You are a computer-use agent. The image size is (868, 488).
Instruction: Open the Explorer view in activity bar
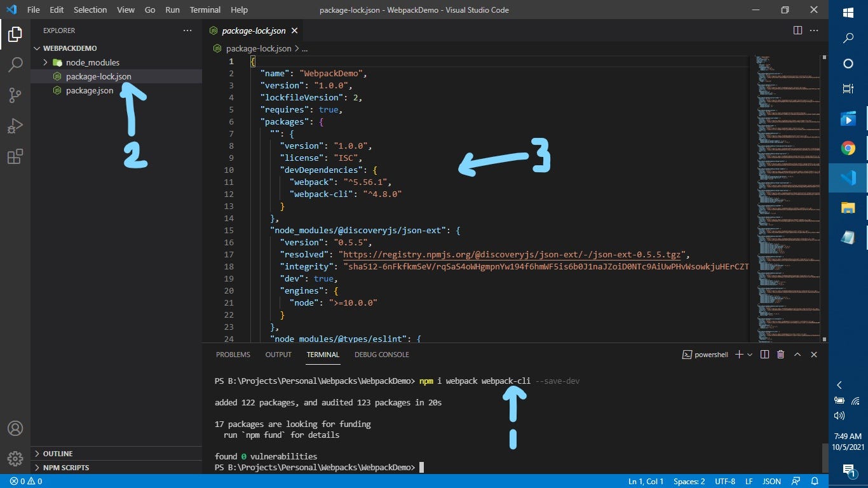coord(15,34)
